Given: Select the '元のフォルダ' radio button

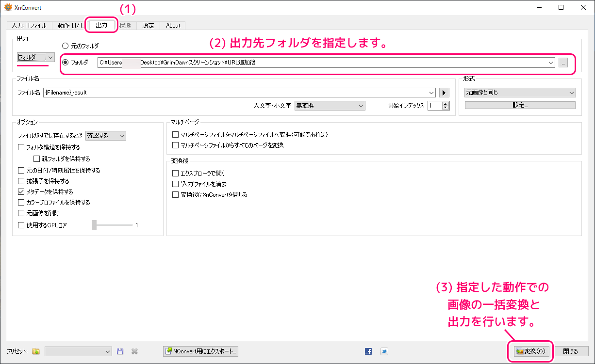Looking at the screenshot, I should click(65, 46).
